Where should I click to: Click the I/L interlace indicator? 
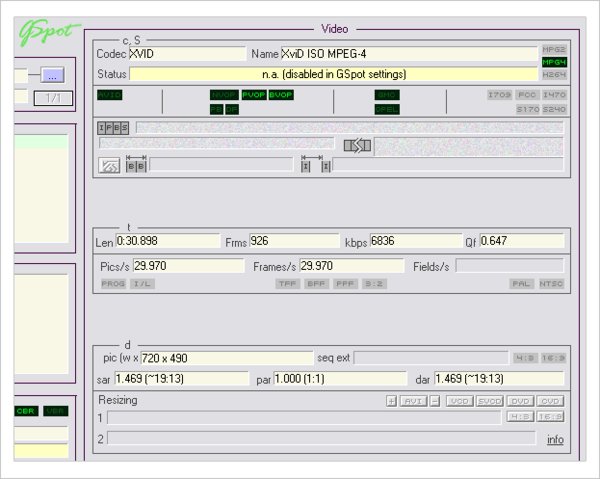click(x=142, y=283)
